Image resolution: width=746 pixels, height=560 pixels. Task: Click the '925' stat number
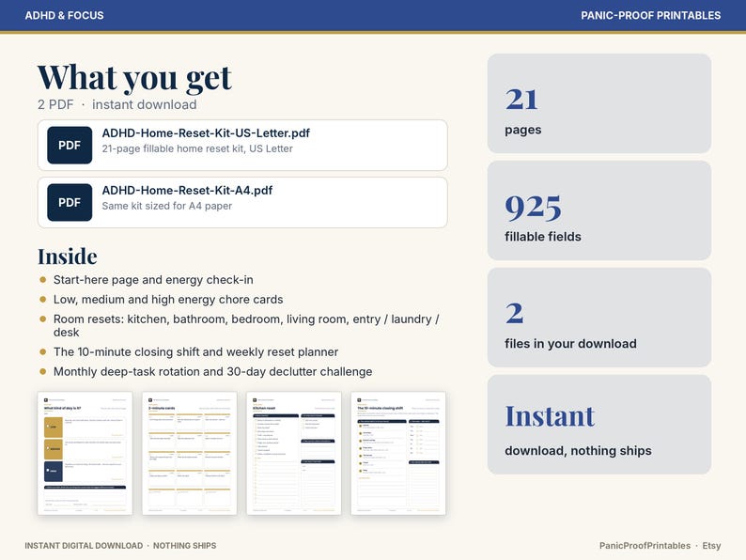point(534,208)
